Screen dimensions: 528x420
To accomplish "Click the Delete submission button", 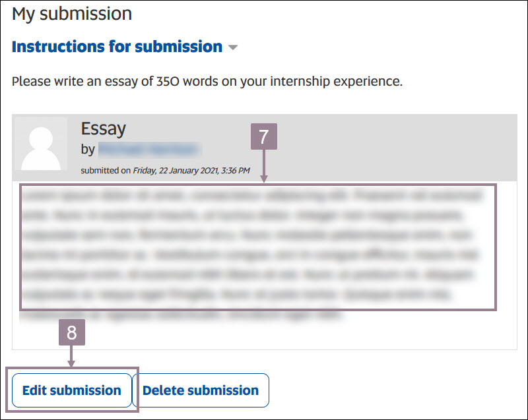I will (x=201, y=390).
